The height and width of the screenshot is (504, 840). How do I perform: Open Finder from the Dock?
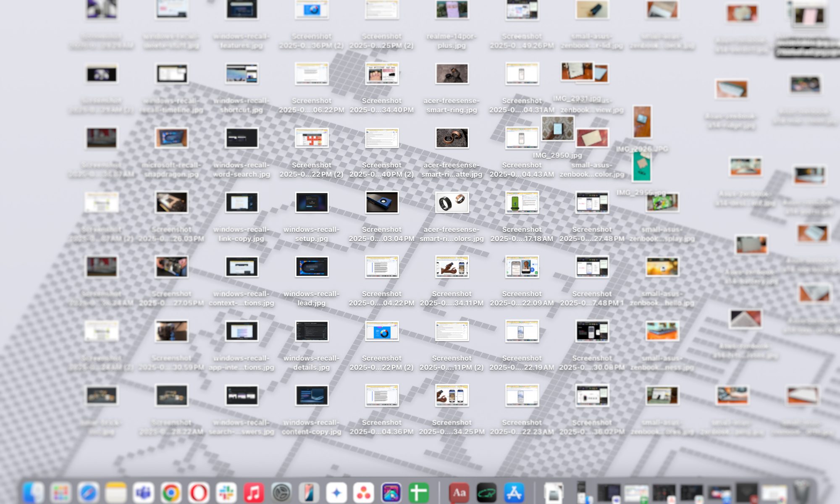coord(33,492)
